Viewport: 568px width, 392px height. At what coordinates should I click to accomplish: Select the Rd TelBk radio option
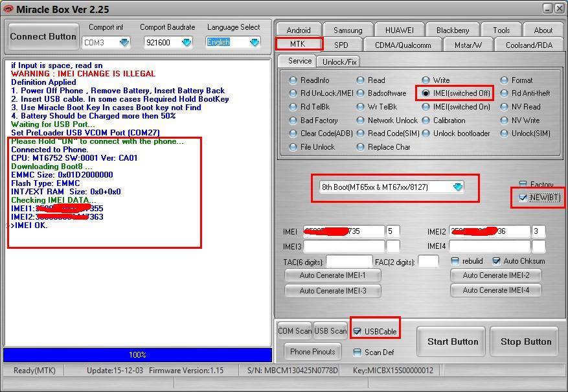pyautogui.click(x=310, y=107)
